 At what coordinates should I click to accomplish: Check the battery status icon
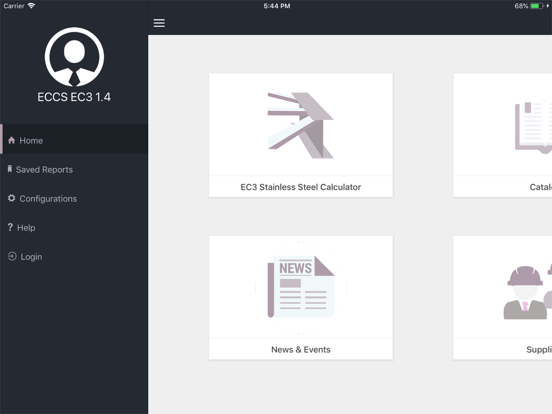[537, 6]
